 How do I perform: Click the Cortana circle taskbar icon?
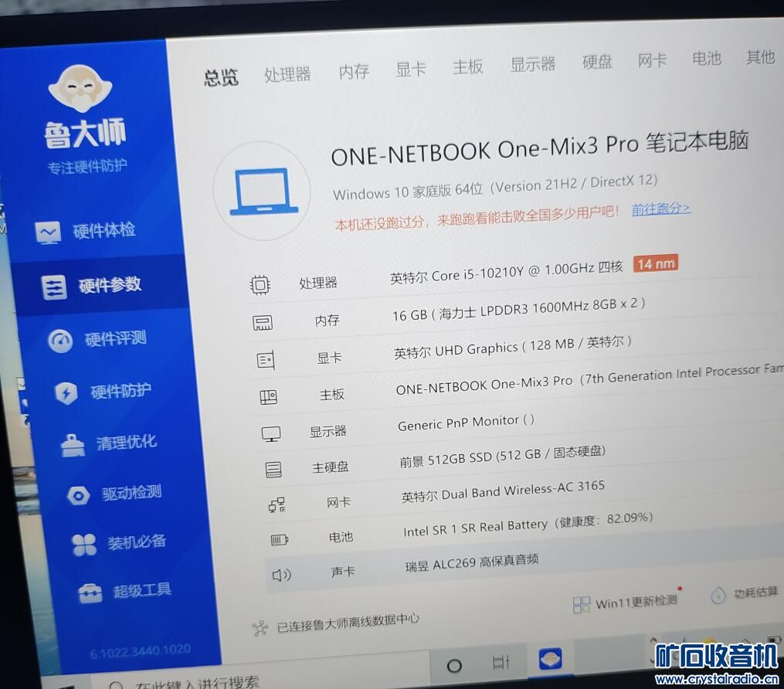pyautogui.click(x=454, y=666)
